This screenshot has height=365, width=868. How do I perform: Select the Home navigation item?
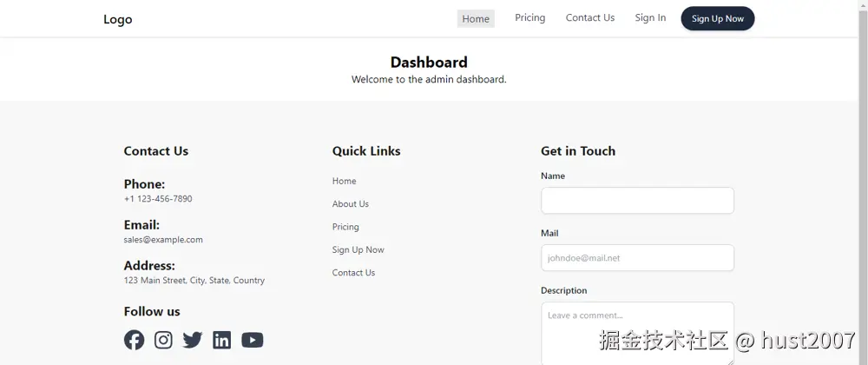[x=476, y=19]
